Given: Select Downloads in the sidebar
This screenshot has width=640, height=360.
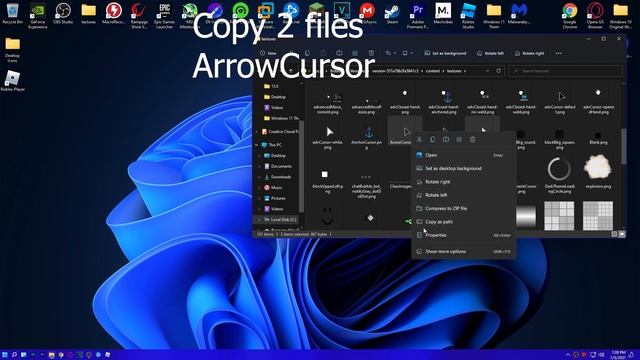Looking at the screenshot, I should pos(278,177).
